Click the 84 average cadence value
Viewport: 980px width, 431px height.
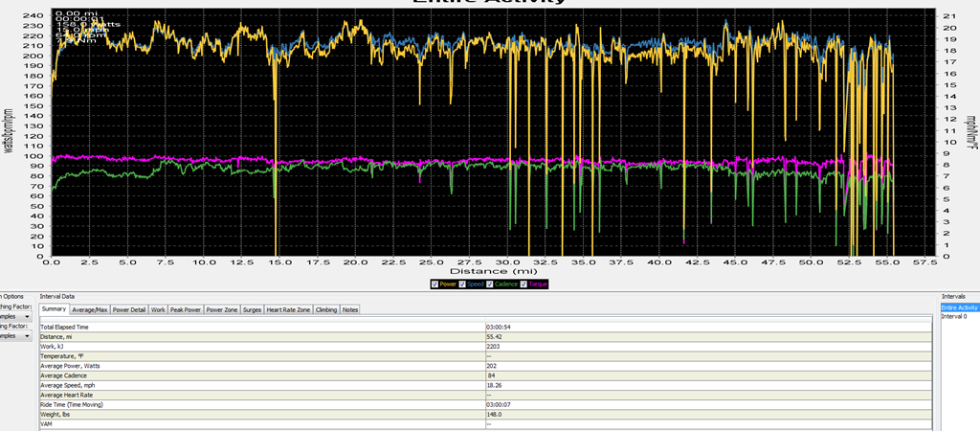492,375
